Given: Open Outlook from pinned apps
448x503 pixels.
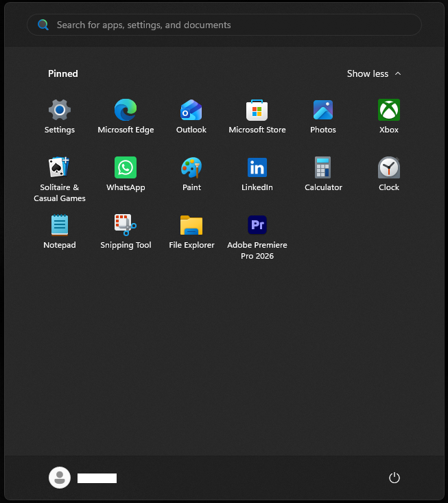Looking at the screenshot, I should [x=191, y=117].
